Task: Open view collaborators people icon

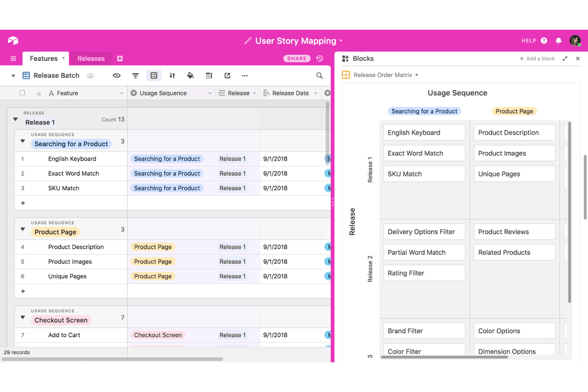Action: tap(91, 75)
